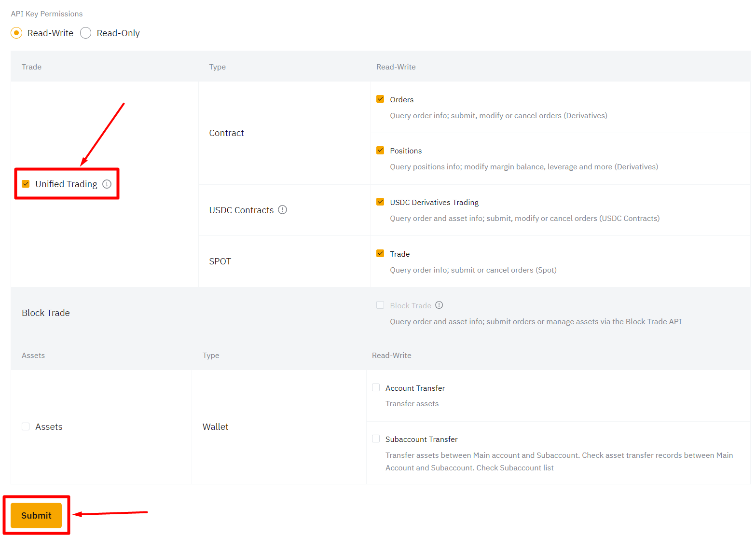Enable Subaccount Transfer permission checkbox
This screenshot has width=756, height=536.
tap(376, 439)
